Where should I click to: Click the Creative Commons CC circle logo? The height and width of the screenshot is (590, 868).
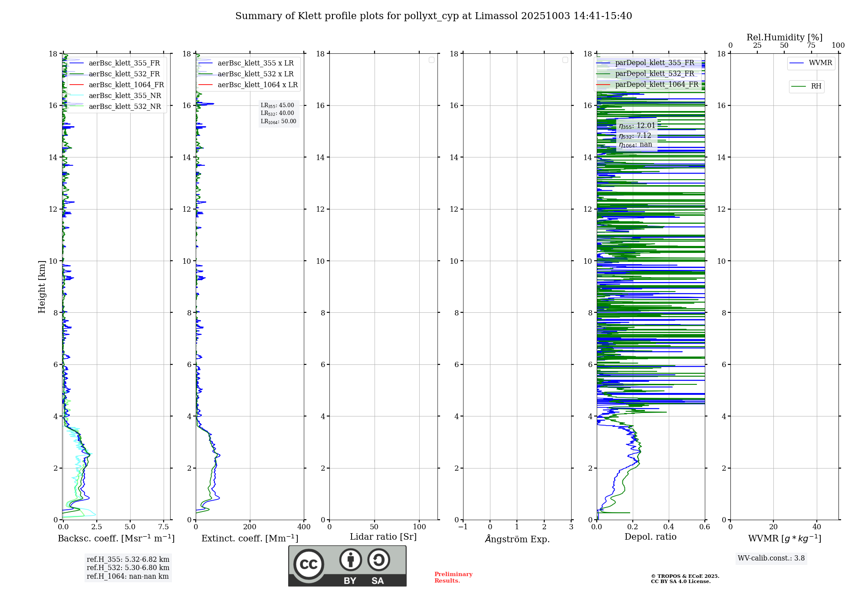coord(309,564)
